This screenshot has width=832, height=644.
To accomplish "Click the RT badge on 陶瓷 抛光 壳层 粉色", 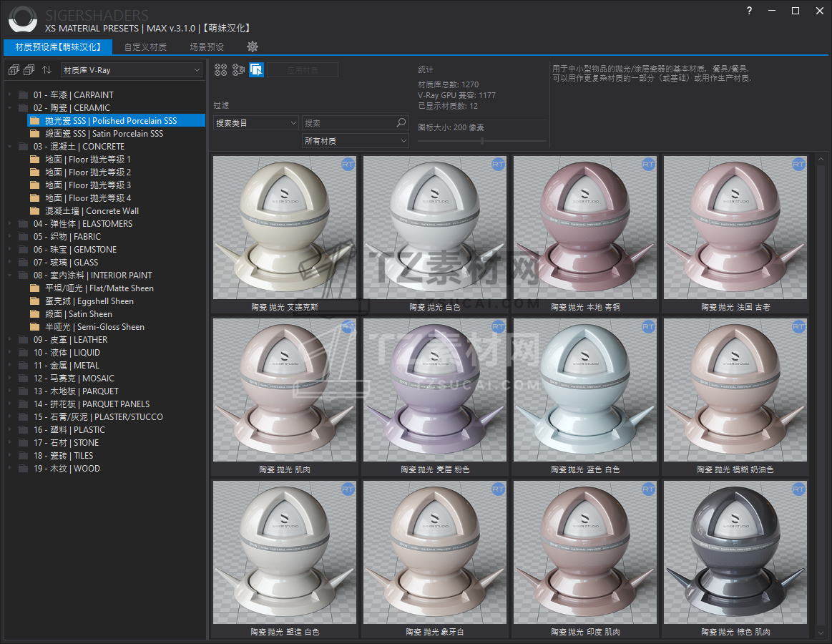I will click(498, 327).
